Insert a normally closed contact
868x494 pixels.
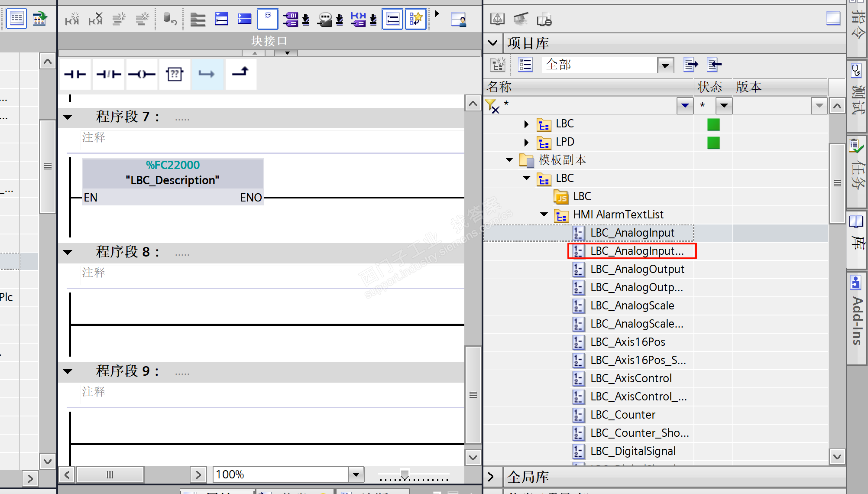pyautogui.click(x=108, y=75)
